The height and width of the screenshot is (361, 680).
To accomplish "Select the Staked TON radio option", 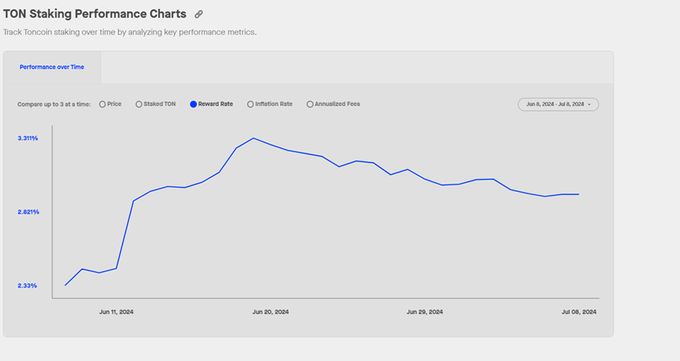I will [139, 104].
